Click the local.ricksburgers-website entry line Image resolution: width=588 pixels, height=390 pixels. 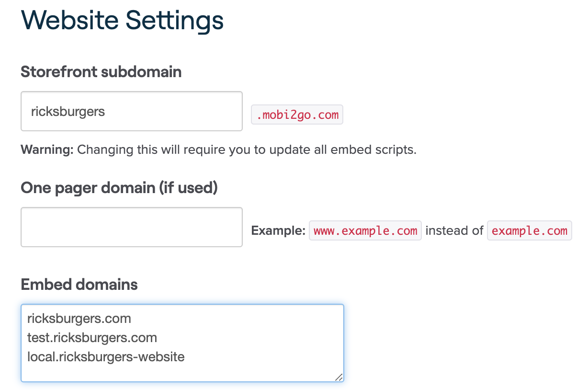point(106,357)
